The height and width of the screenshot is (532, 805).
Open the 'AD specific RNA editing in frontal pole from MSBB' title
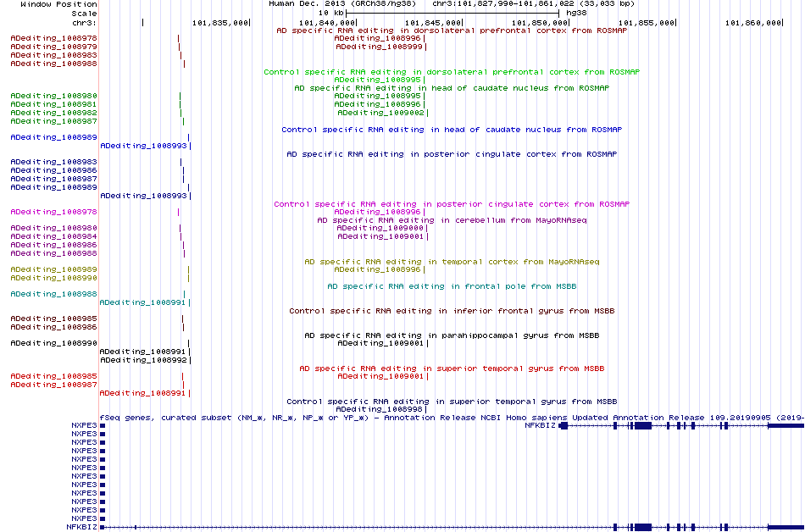452,286
